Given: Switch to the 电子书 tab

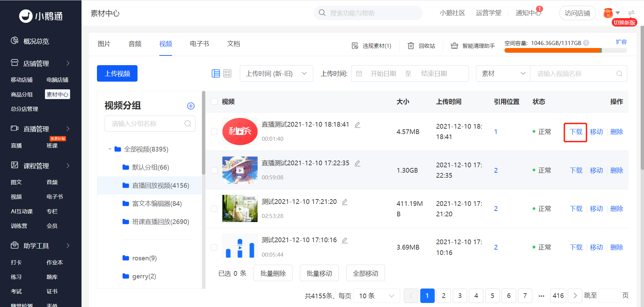Looking at the screenshot, I should pyautogui.click(x=199, y=44).
